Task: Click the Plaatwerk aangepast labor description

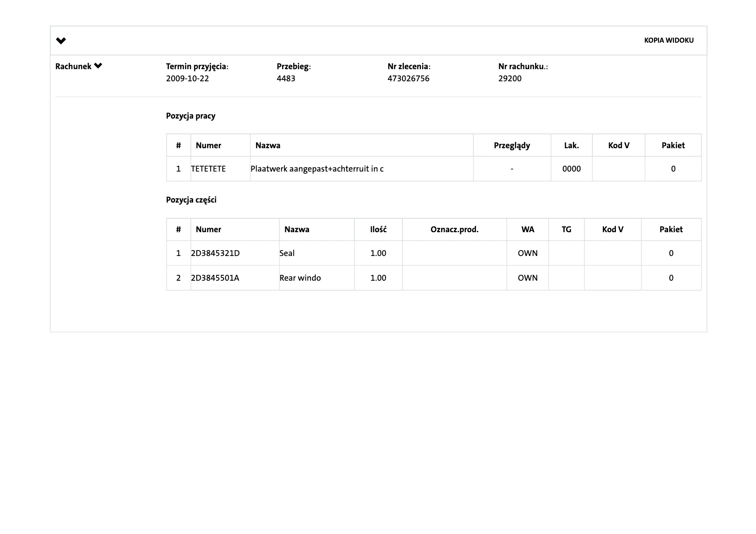Action: point(317,169)
